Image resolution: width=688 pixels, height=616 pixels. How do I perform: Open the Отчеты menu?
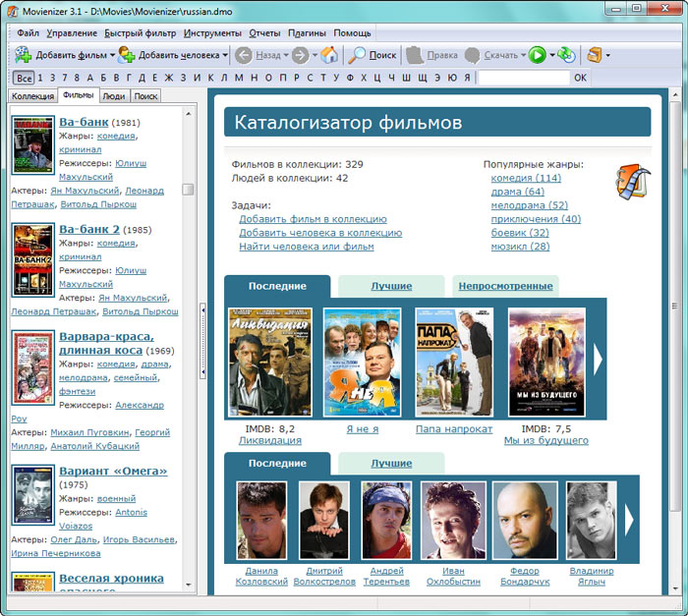click(x=264, y=33)
